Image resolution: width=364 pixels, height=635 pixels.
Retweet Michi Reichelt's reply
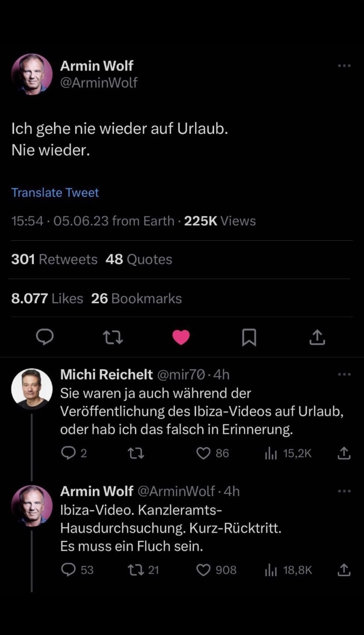(138, 453)
